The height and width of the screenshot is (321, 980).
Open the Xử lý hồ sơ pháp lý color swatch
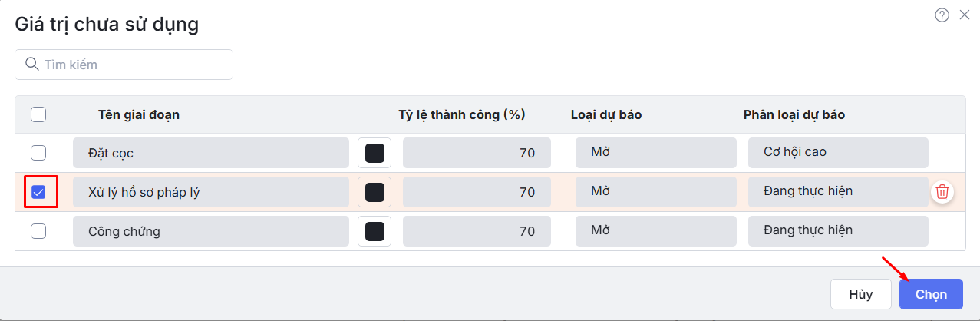[x=375, y=192]
